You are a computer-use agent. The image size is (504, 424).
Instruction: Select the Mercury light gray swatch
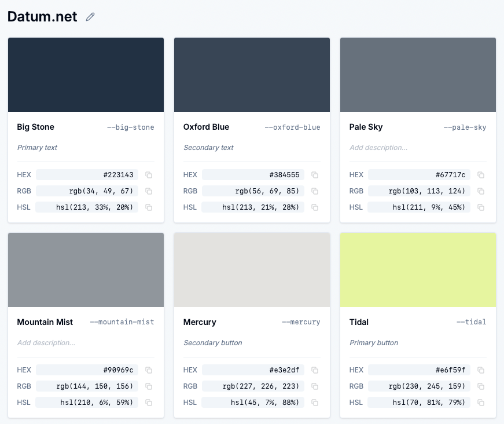[x=252, y=270]
